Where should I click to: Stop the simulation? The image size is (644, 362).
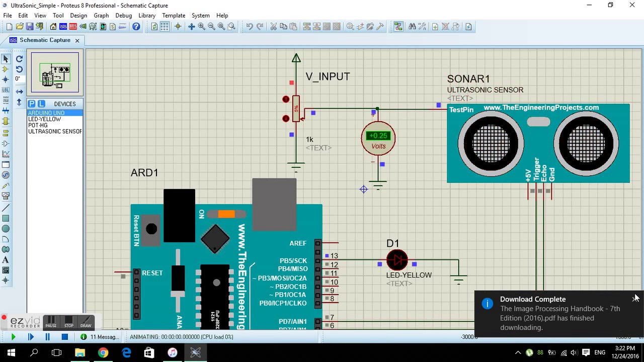pyautogui.click(x=64, y=337)
